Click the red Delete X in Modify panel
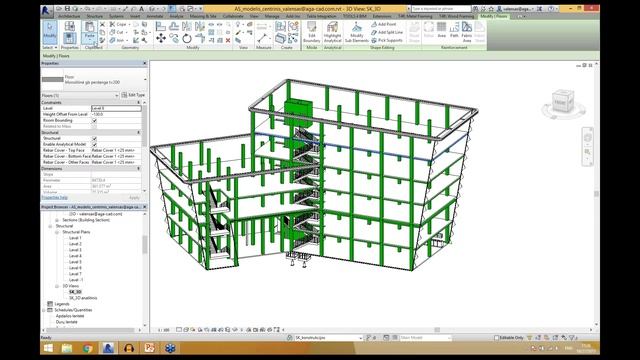 point(228,40)
